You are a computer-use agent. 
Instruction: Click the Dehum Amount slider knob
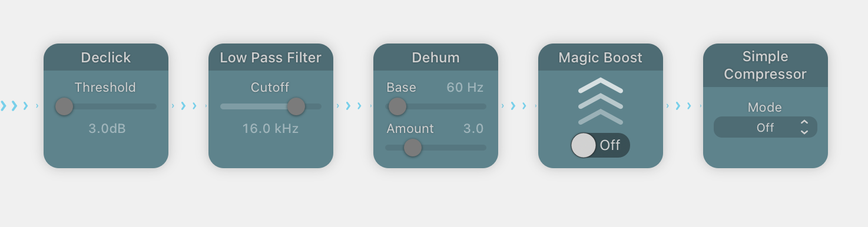pyautogui.click(x=413, y=148)
